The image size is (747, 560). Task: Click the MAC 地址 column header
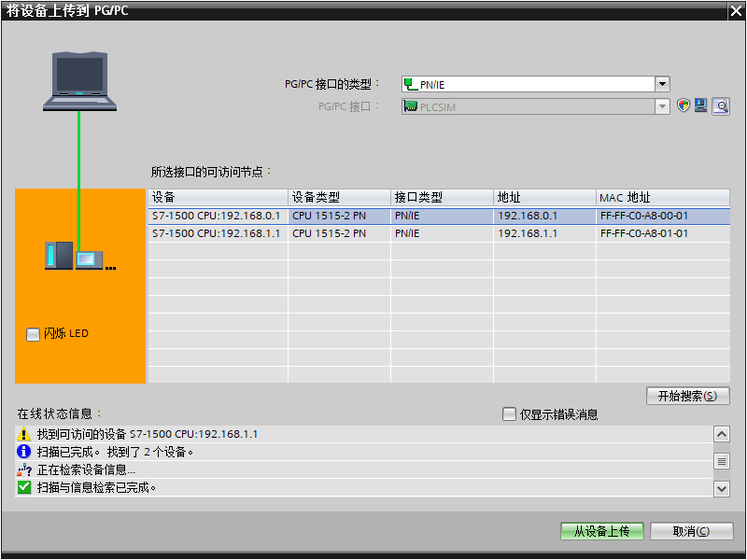point(663,197)
